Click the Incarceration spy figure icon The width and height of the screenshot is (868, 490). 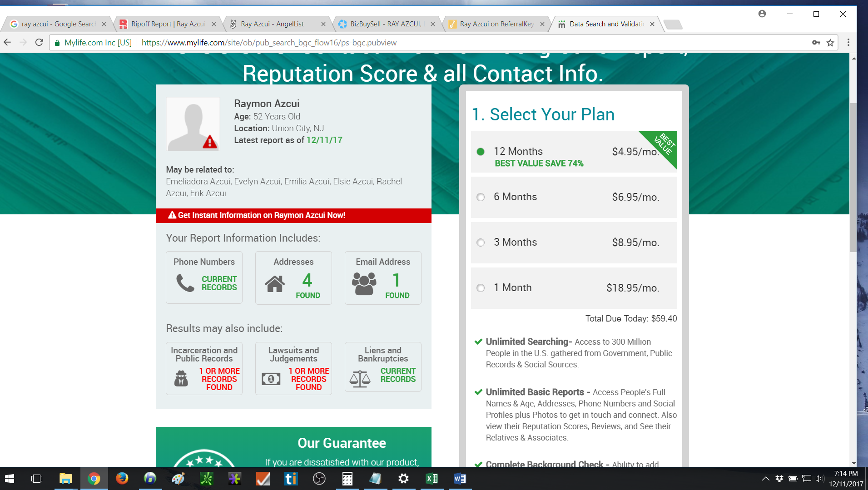pos(181,378)
